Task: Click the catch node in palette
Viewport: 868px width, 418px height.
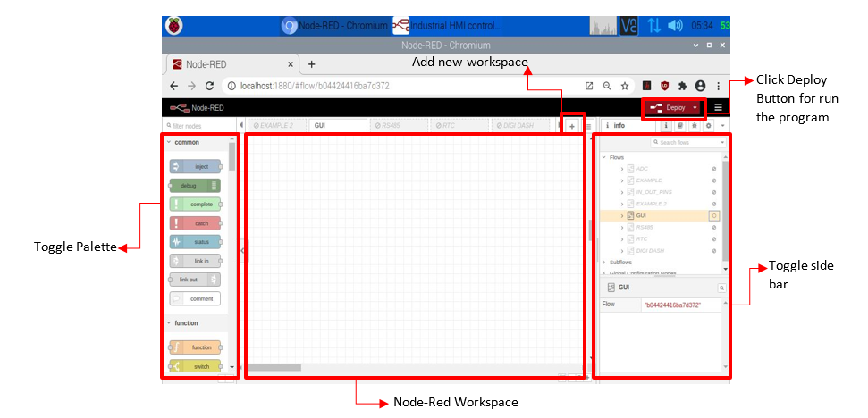Action: click(x=195, y=223)
